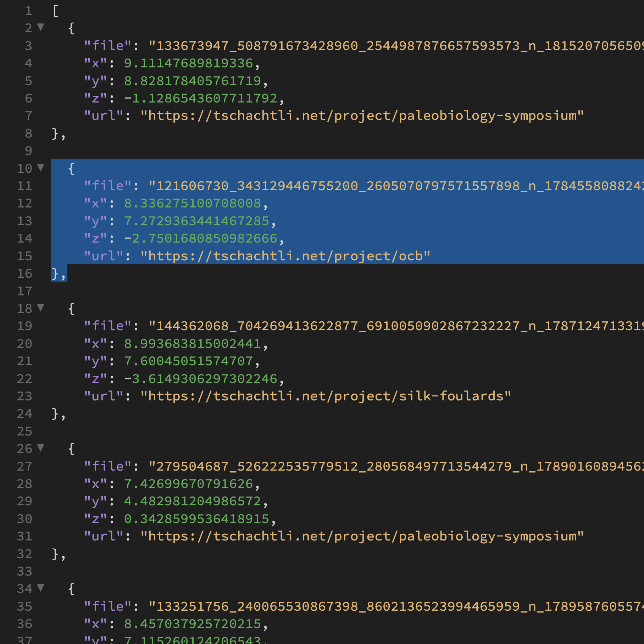Collapse the object starting at line 18

pos(41,308)
